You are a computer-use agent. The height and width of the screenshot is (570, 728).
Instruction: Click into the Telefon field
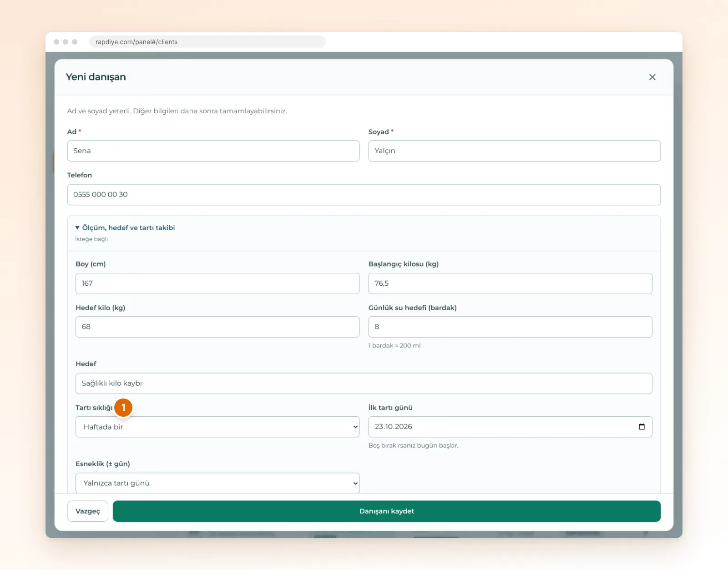364,195
